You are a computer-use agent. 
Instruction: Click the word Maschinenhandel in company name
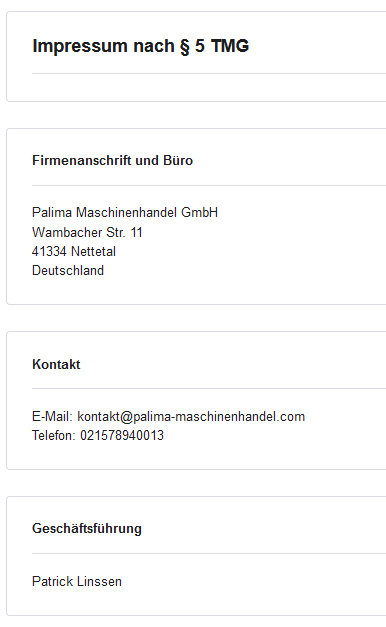coord(126,212)
